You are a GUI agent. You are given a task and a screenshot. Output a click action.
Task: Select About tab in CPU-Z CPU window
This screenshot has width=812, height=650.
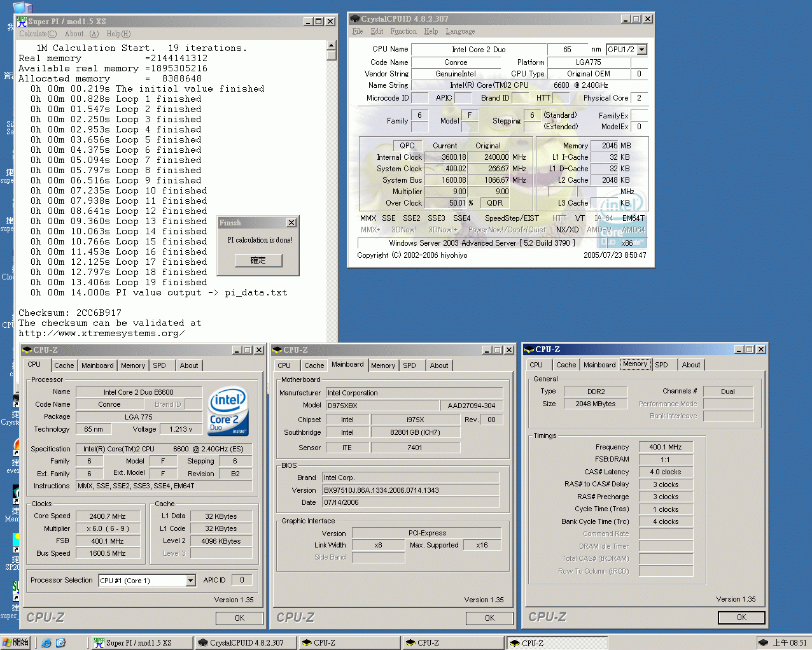click(189, 365)
